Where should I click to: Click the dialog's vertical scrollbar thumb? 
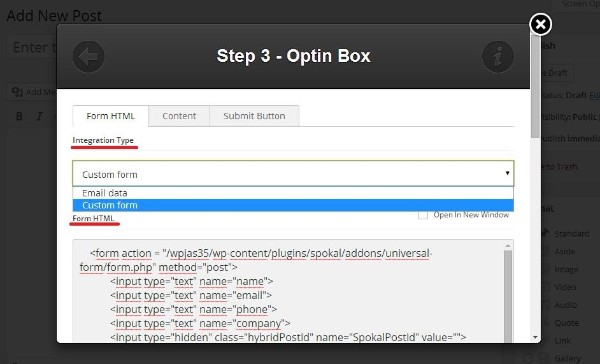[x=535, y=86]
